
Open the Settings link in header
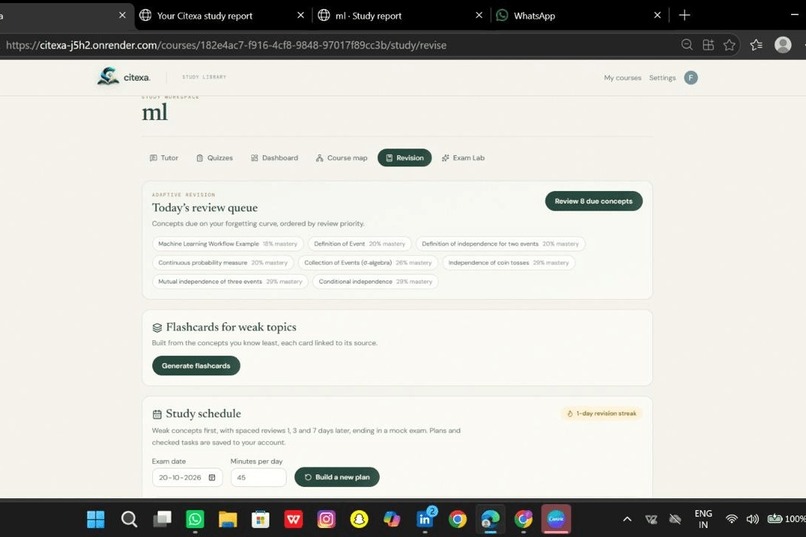click(x=662, y=78)
